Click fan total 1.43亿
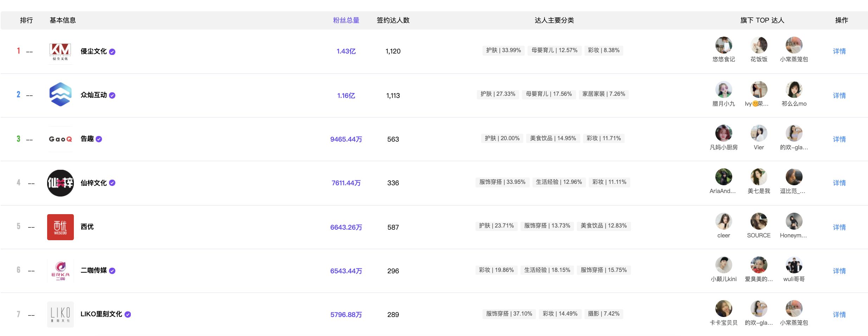This screenshot has width=868, height=336. [x=346, y=51]
